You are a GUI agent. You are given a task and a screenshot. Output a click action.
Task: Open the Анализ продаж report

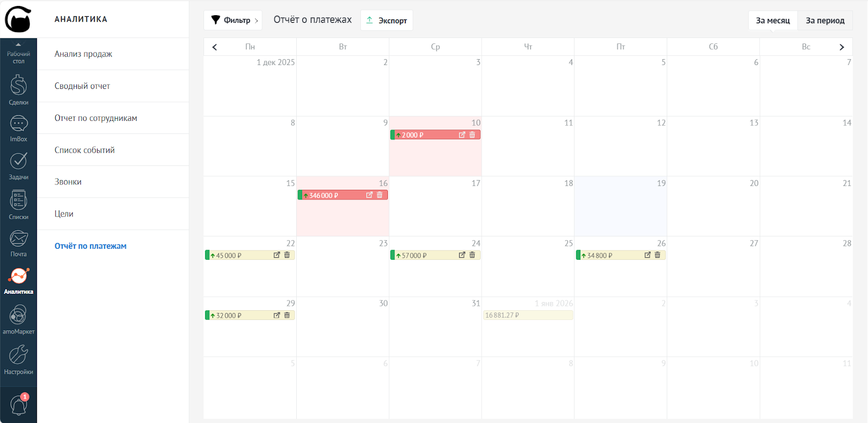pos(84,54)
